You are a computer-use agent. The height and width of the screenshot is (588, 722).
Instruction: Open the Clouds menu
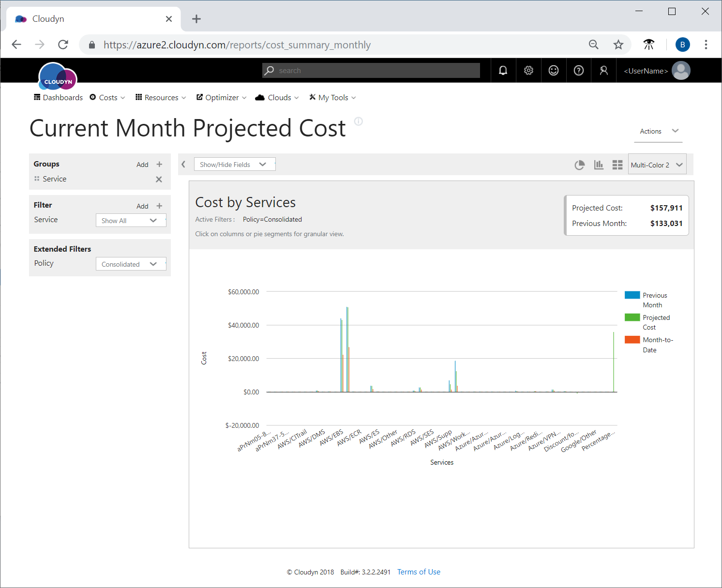[x=277, y=97]
